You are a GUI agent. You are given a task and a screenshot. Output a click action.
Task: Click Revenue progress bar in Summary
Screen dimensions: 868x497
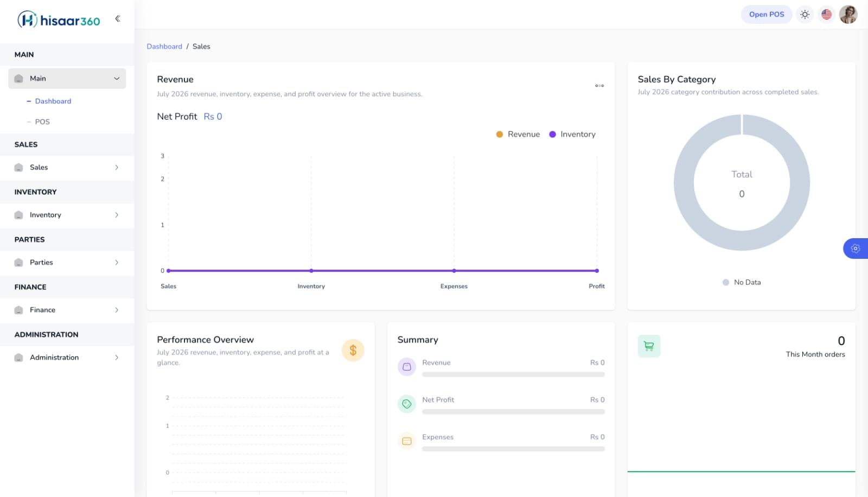point(513,375)
